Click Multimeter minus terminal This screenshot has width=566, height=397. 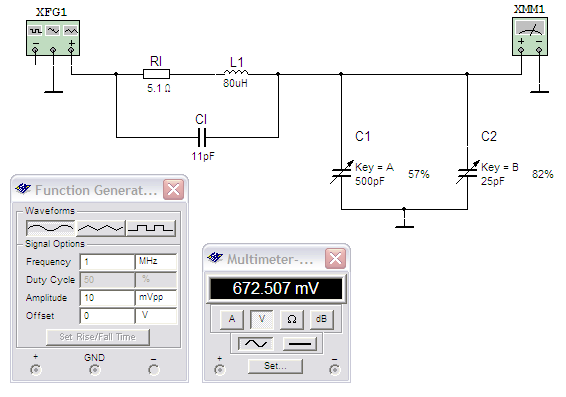[x=335, y=370]
